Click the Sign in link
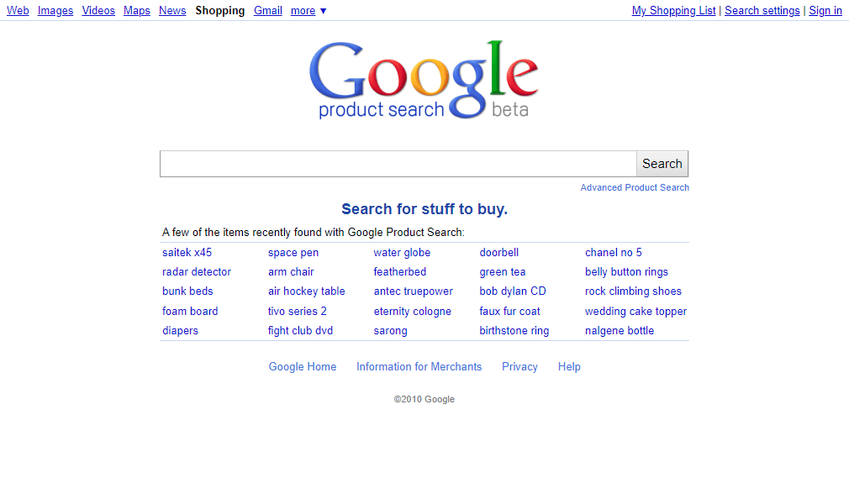Viewport: 849px width, 504px height. point(825,11)
